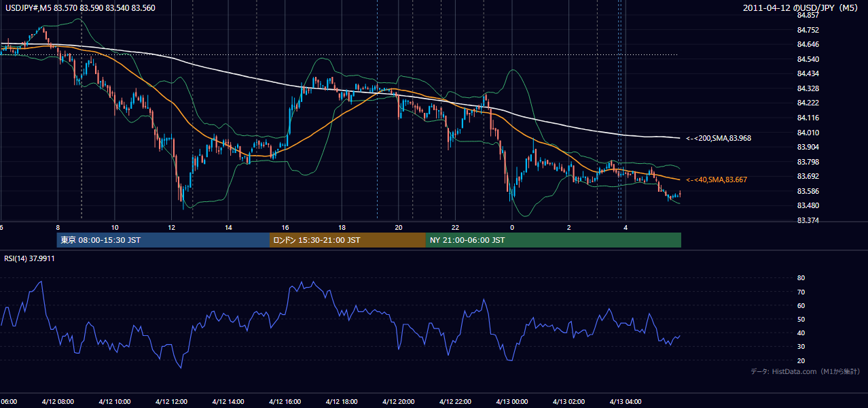Click the RSI 80 level label
868x408 pixels.
pos(801,278)
